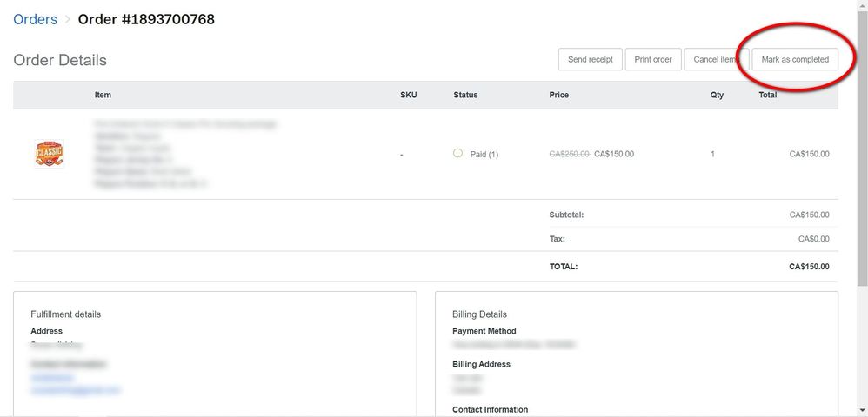
Task: Click the Classic product thumbnail image
Action: click(x=50, y=154)
